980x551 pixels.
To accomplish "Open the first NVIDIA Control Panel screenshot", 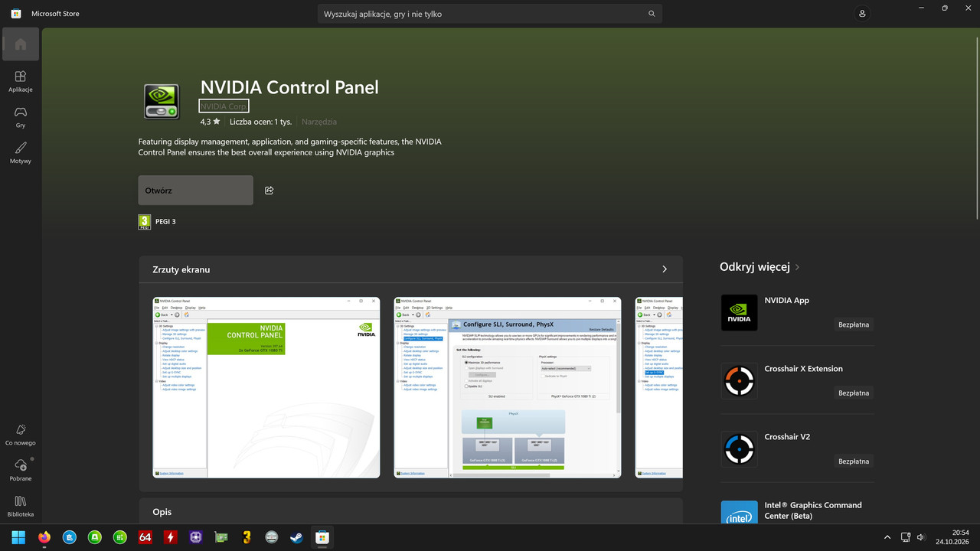I will coord(266,387).
